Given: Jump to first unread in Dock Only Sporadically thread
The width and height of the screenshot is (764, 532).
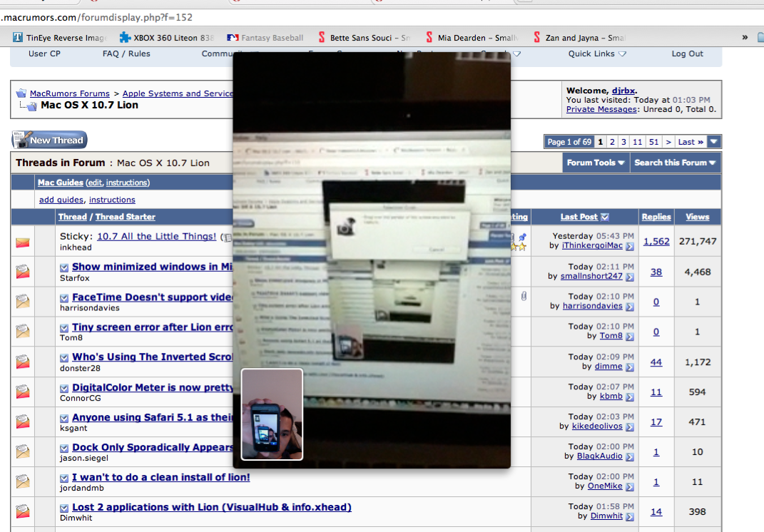Looking at the screenshot, I should [x=64, y=448].
